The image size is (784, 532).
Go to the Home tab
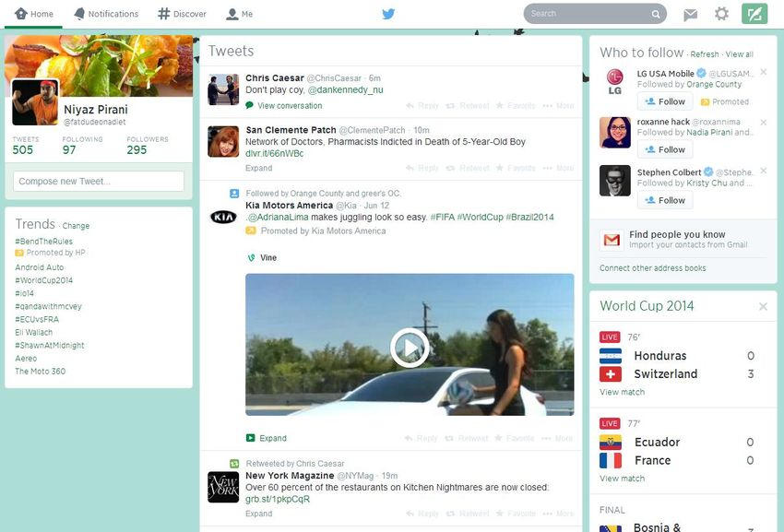34,14
